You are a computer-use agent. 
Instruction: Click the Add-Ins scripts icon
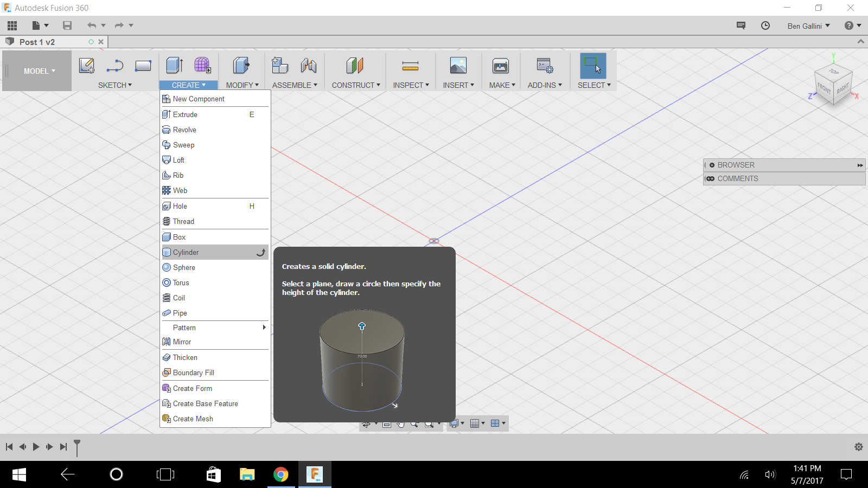[545, 66]
